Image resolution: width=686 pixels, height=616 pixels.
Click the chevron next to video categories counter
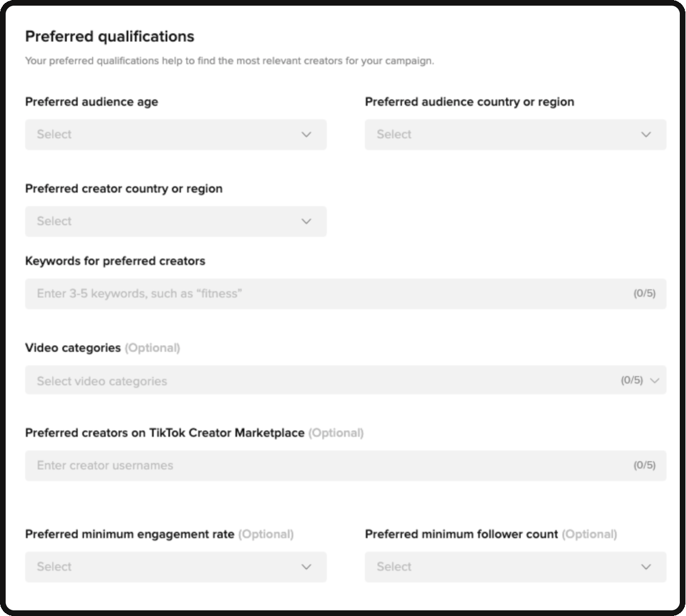pos(655,380)
